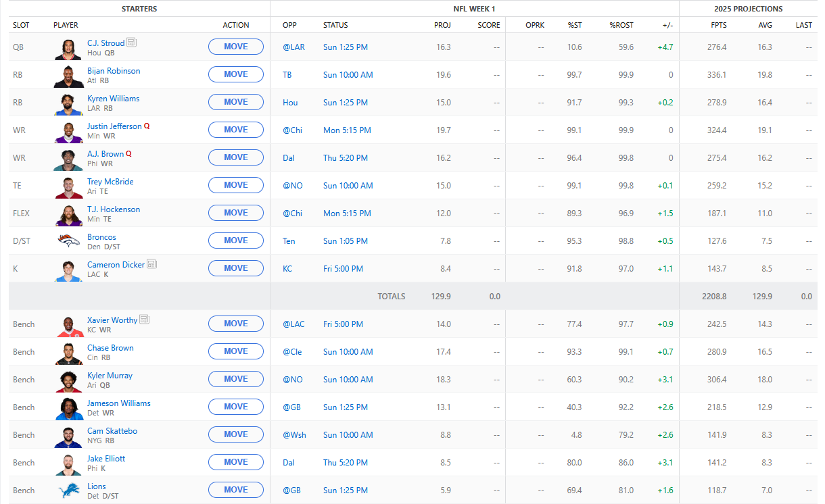Click @Wsh opponent link for Skattebo
825x504 pixels.
click(294, 435)
